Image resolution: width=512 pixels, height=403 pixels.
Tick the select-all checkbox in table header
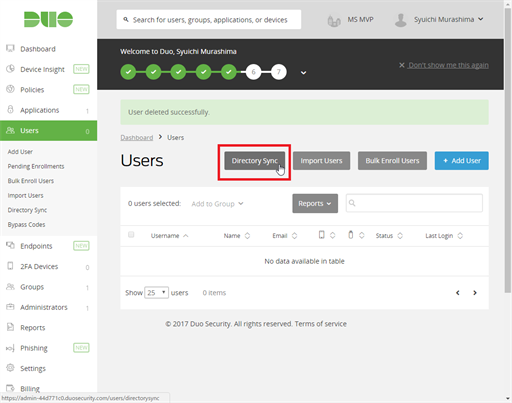131,235
